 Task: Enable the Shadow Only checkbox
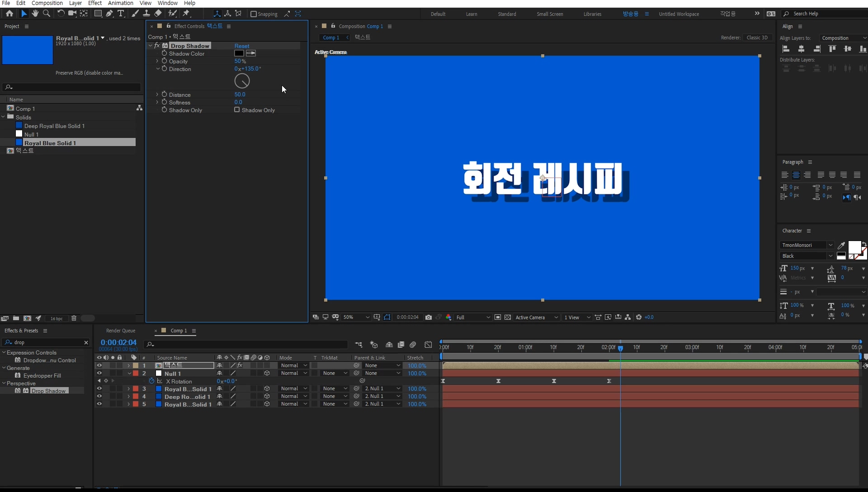tap(237, 110)
